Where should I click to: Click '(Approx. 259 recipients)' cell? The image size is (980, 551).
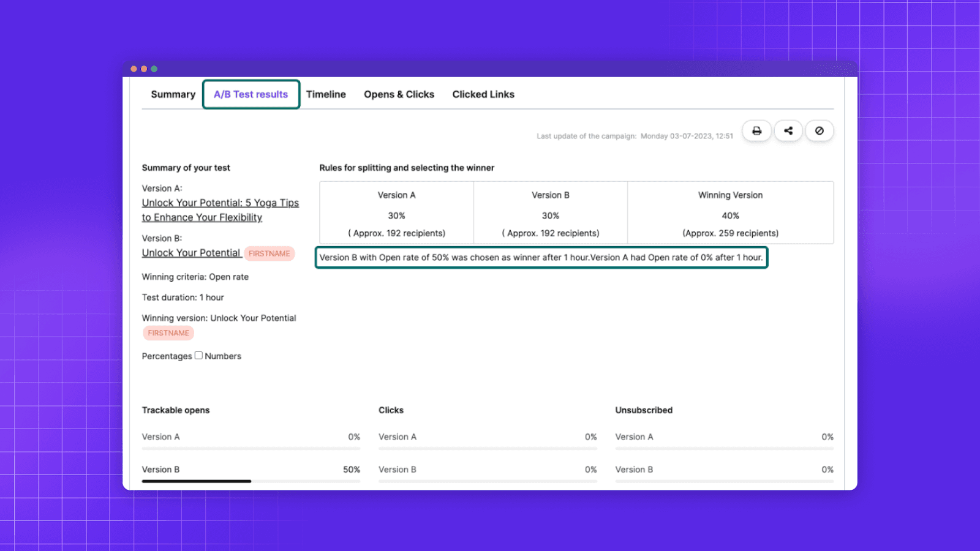coord(730,233)
